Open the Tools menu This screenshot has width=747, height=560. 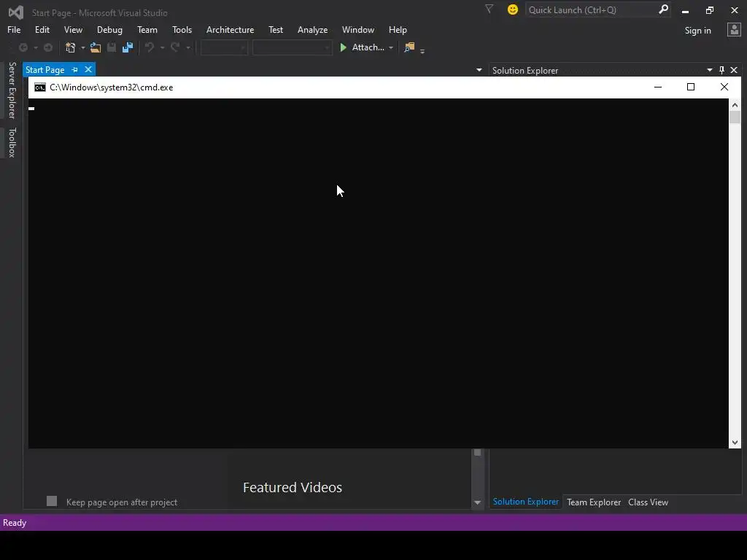[182, 29]
